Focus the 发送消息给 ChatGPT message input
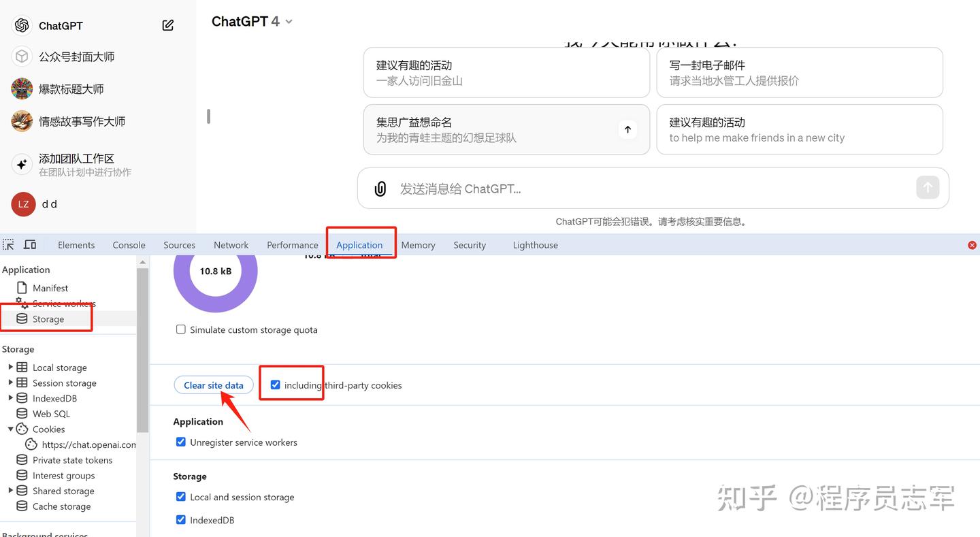This screenshot has width=980, height=537. pyautogui.click(x=653, y=189)
